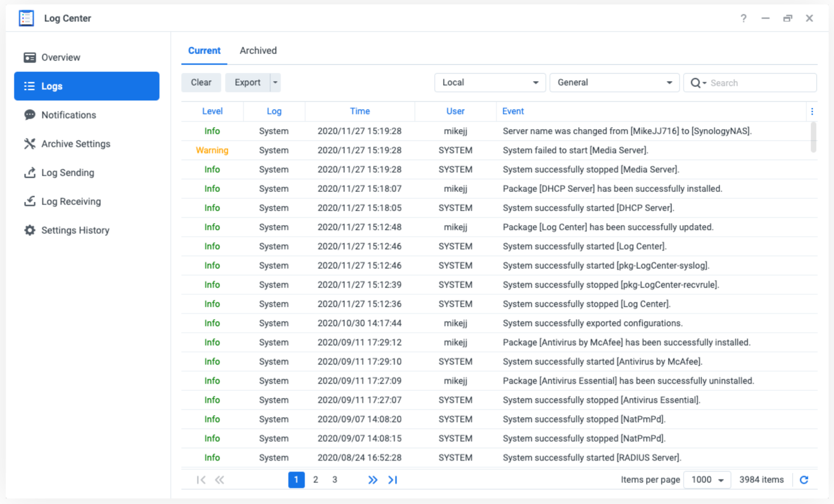Viewport: 834px width, 504px height.
Task: Select DHCP Server successfully installed event
Action: 613,189
